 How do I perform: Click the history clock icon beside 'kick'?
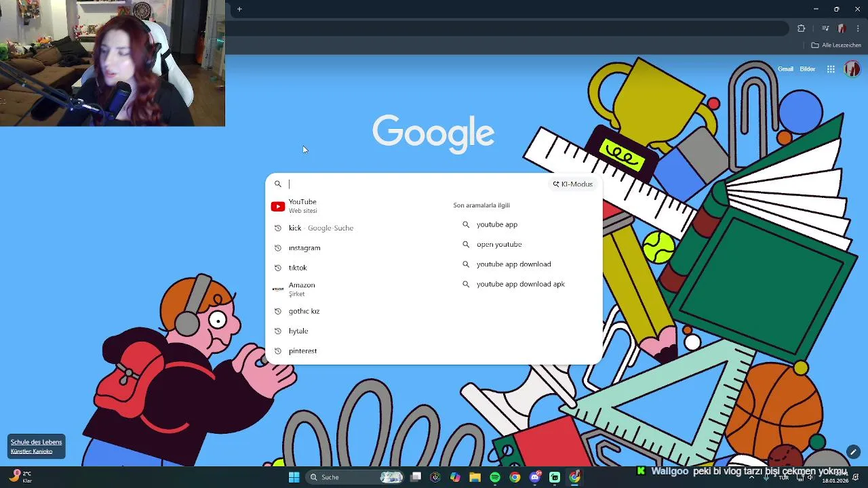pos(277,228)
